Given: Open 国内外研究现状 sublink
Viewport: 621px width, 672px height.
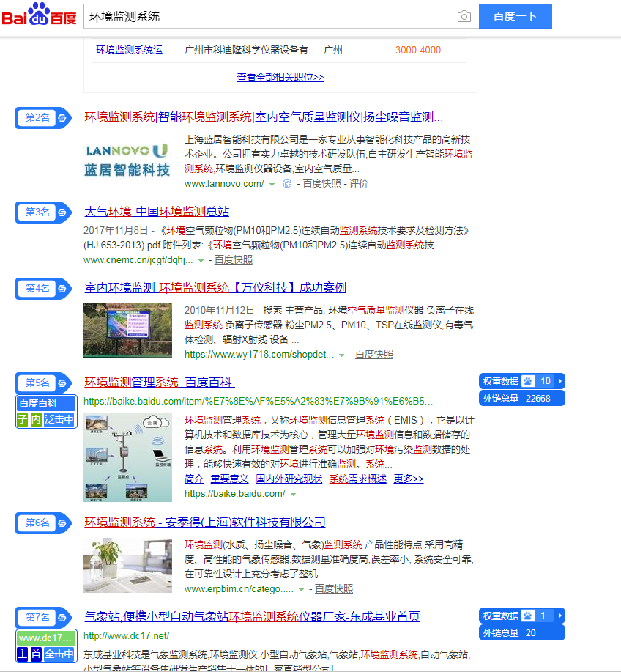Looking at the screenshot, I should point(289,479).
